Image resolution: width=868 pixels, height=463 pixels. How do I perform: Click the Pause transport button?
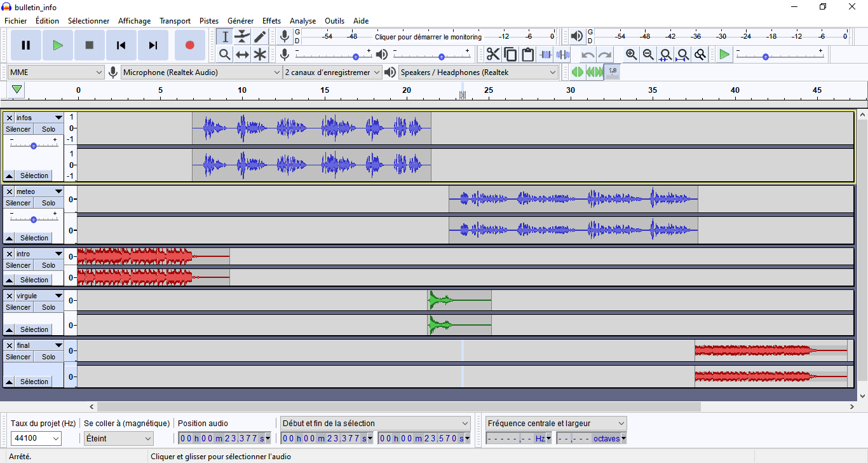pos(26,45)
